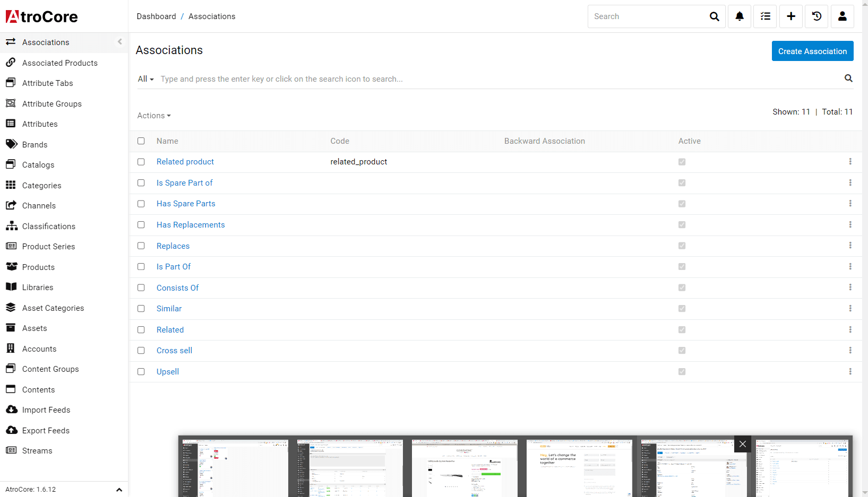Close the screenshot thumbnail strip
Viewport: 868px width, 497px height.
[742, 444]
